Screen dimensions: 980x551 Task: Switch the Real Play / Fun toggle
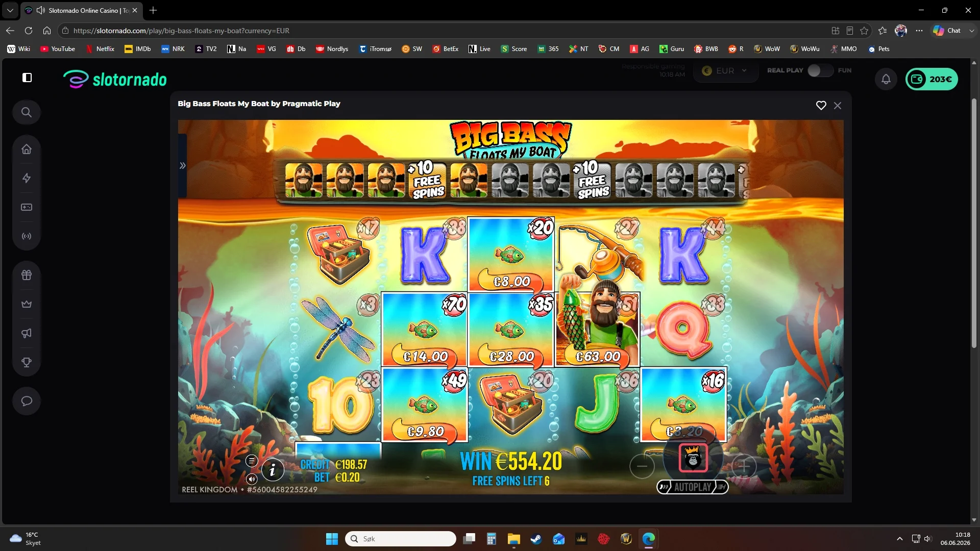[x=820, y=70]
